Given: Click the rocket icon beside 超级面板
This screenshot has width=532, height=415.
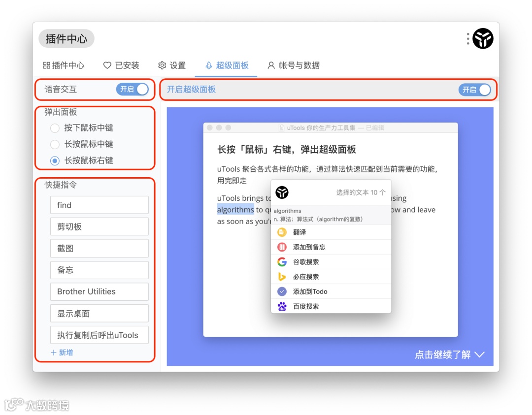Looking at the screenshot, I should coord(209,65).
